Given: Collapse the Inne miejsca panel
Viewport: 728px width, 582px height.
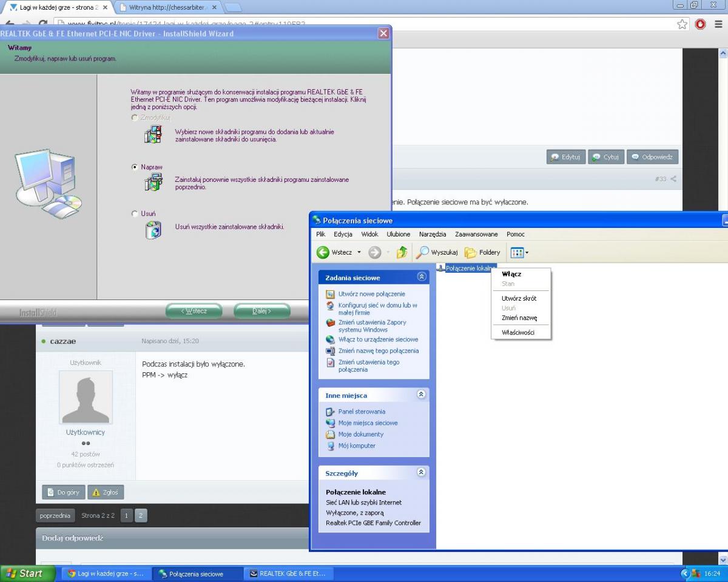Looking at the screenshot, I should pyautogui.click(x=422, y=395).
